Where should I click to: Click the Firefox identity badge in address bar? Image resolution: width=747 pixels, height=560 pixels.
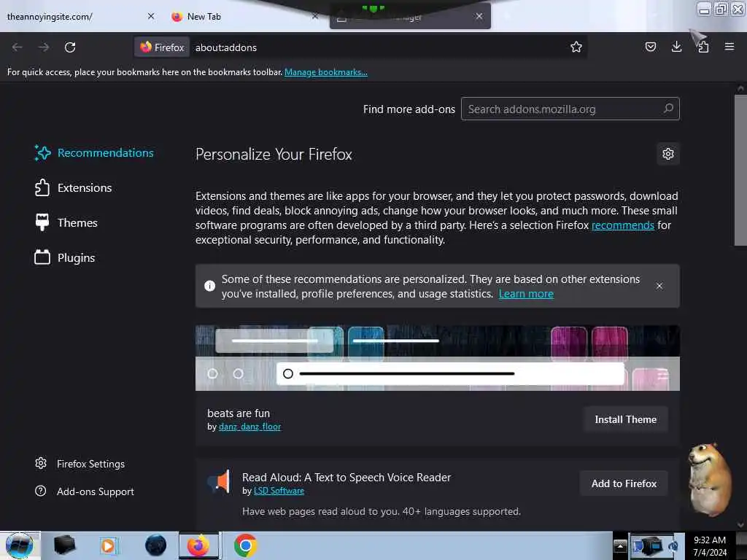[x=162, y=47]
